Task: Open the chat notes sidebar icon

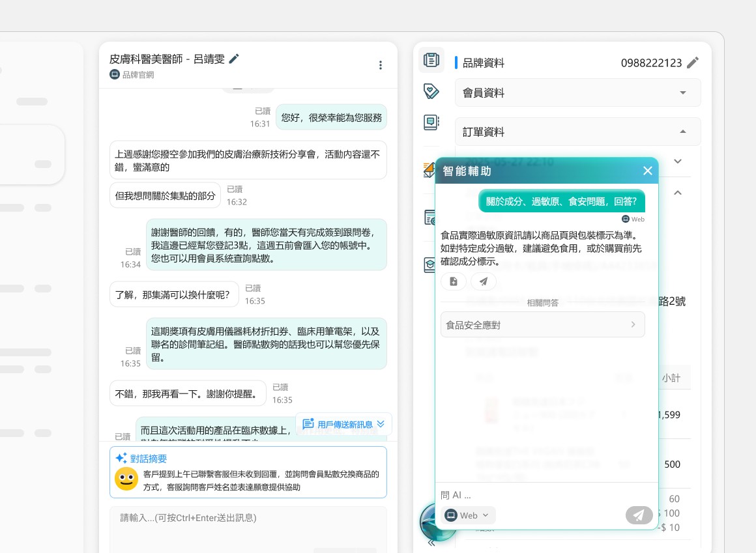Action: [431, 122]
